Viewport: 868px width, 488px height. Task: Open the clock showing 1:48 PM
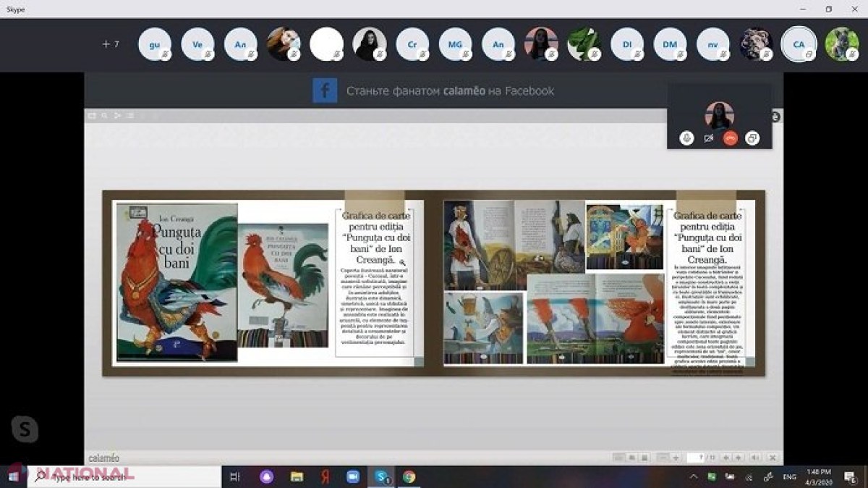point(820,476)
